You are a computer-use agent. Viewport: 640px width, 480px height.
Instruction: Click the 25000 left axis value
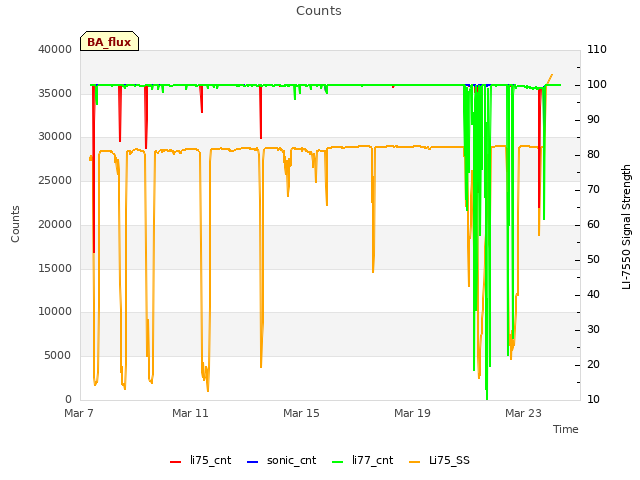[x=55, y=180]
